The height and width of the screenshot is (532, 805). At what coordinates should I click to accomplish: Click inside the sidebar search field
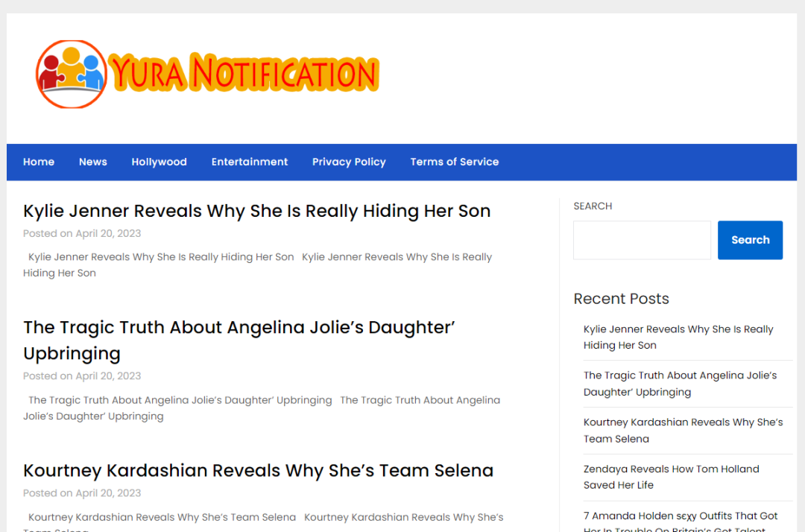pyautogui.click(x=642, y=240)
